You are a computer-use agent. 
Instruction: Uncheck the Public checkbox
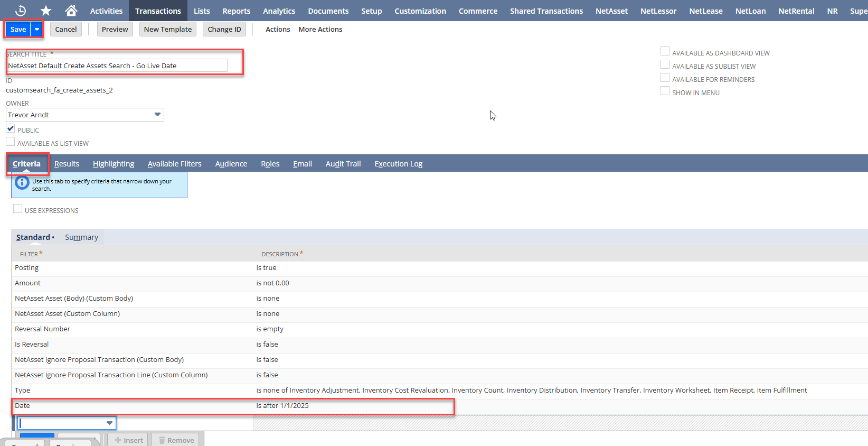tap(11, 128)
